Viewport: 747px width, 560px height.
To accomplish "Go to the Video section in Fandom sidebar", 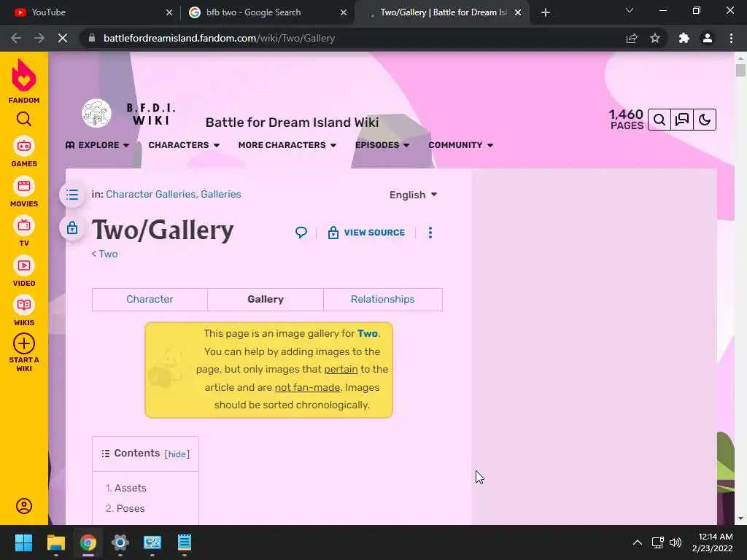I will [24, 272].
